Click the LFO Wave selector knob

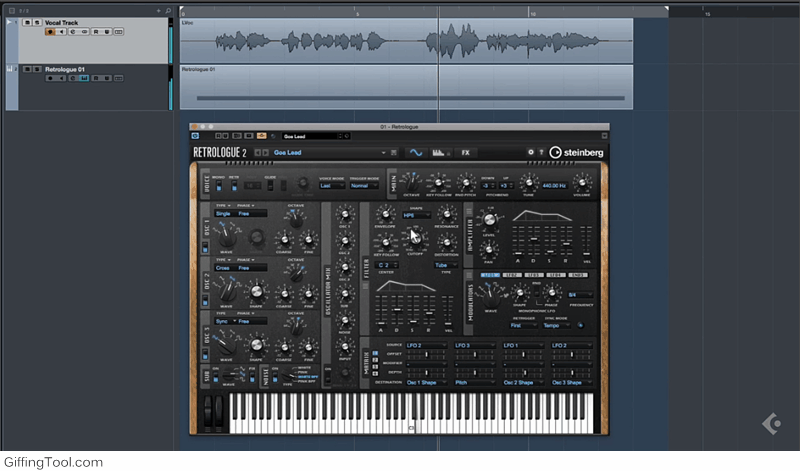click(491, 297)
